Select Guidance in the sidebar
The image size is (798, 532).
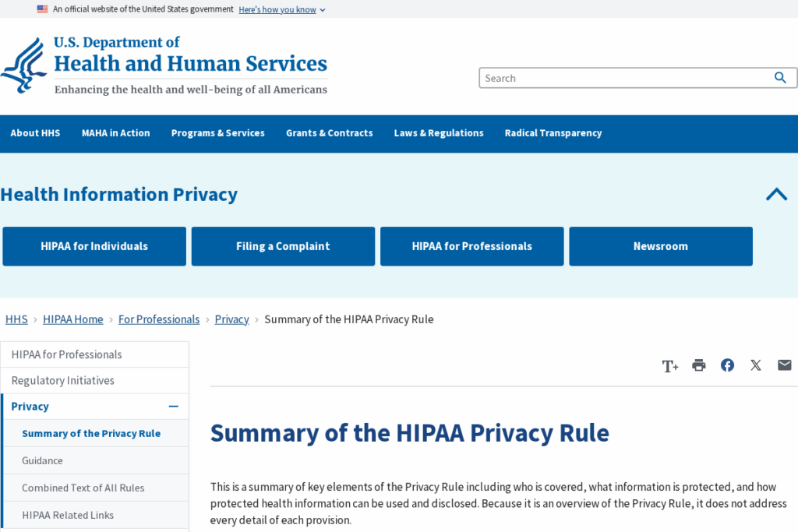coord(96,461)
